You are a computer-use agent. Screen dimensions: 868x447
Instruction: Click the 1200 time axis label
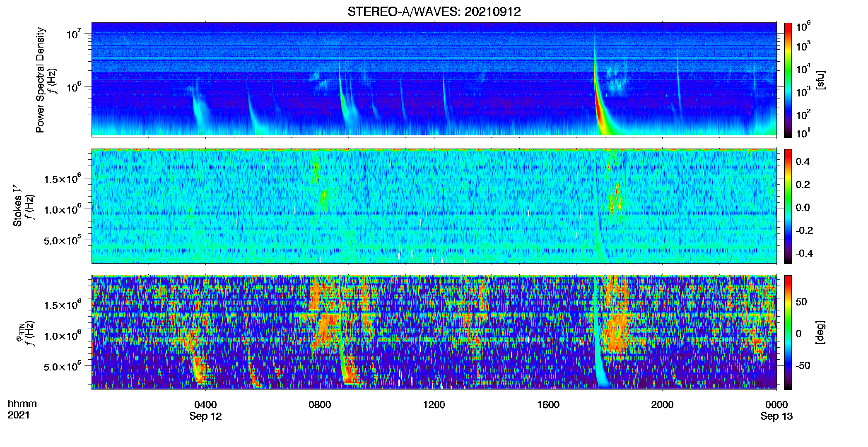point(434,405)
